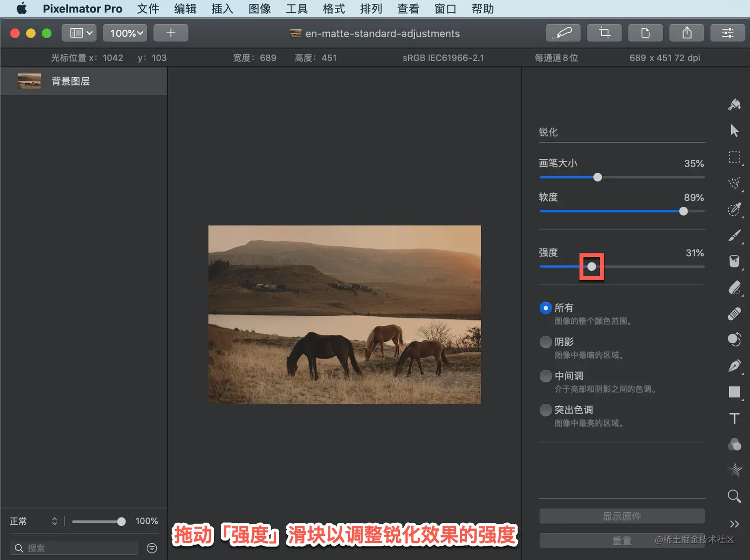Select the Color Picker eyedropper tool
The image size is (750, 560).
pos(735,209)
